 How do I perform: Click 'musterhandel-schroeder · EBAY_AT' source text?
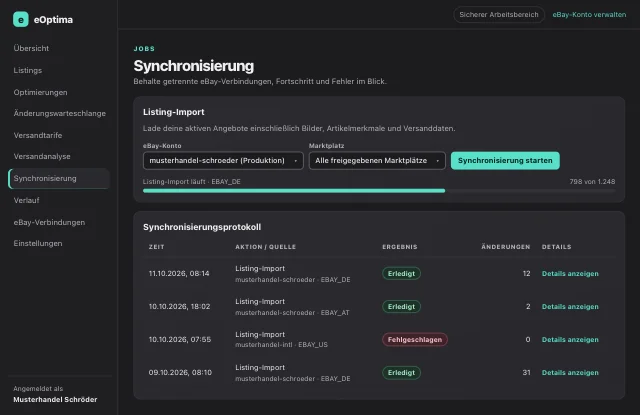pos(292,313)
